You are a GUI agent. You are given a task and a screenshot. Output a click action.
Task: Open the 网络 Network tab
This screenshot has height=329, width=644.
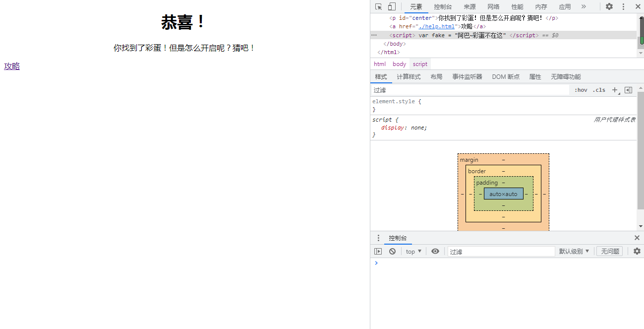[x=493, y=6]
